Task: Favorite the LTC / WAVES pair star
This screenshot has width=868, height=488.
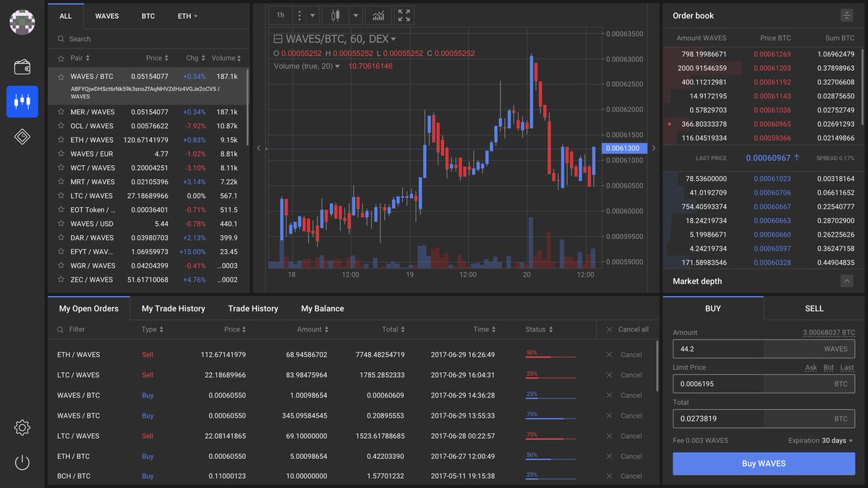Action: pos(61,195)
